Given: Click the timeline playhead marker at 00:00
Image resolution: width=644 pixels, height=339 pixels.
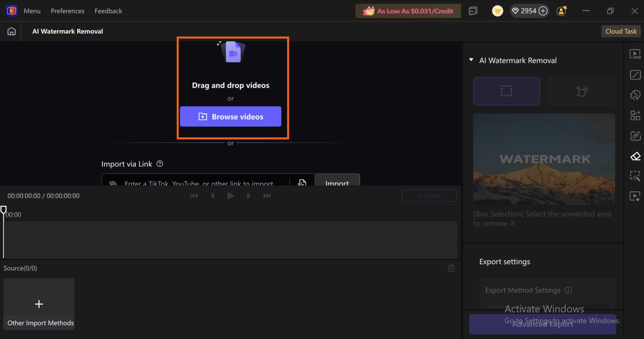Looking at the screenshot, I should point(4,210).
